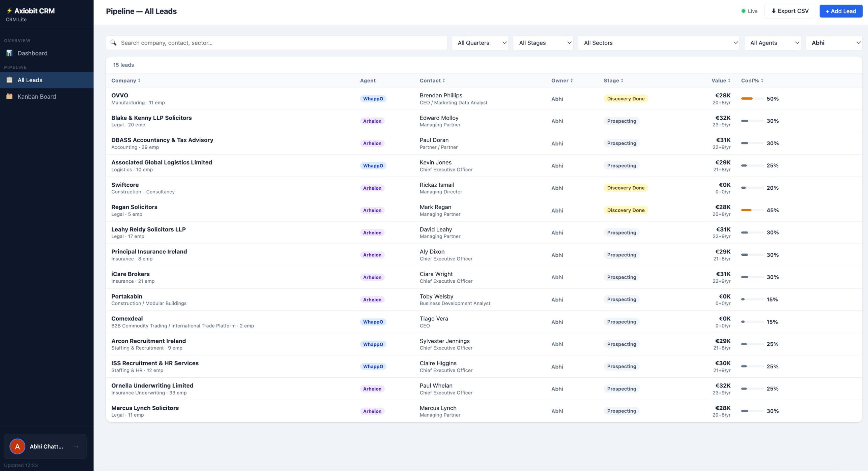The height and width of the screenshot is (471, 868).
Task: Click the lightning bolt Axiobit CRM logo
Action: coord(9,11)
